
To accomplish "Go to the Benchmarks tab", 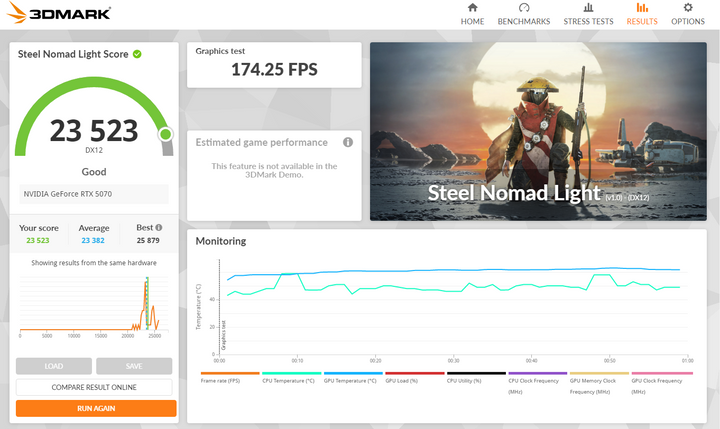I will coord(523,14).
